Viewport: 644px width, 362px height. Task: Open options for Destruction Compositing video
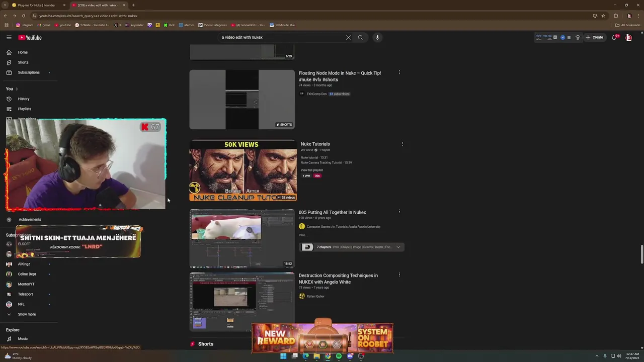399,275
